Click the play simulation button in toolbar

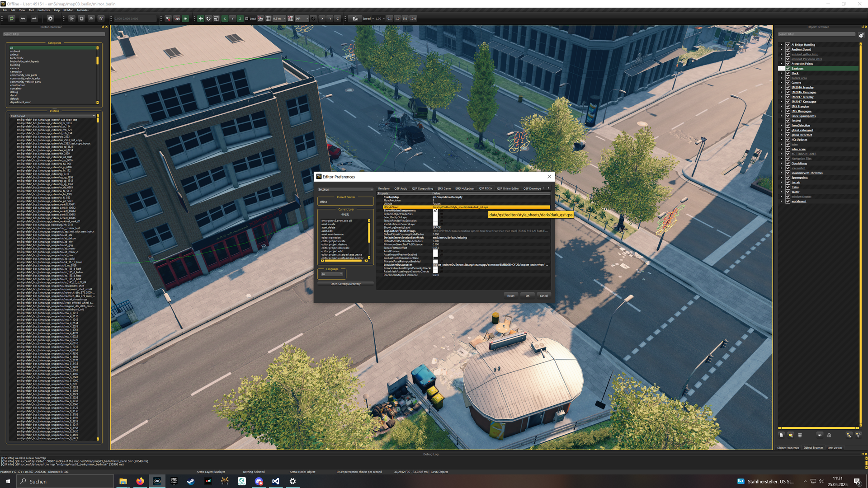tap(50, 19)
